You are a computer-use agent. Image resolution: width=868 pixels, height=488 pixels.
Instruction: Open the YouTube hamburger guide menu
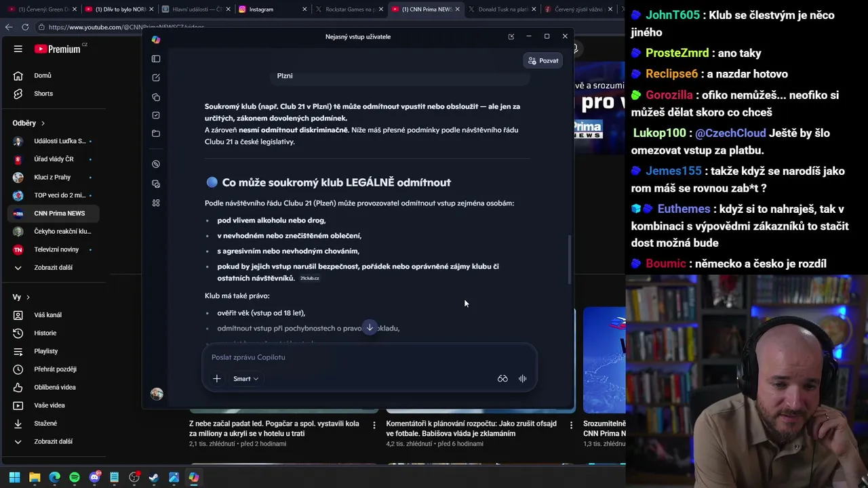[x=18, y=49]
